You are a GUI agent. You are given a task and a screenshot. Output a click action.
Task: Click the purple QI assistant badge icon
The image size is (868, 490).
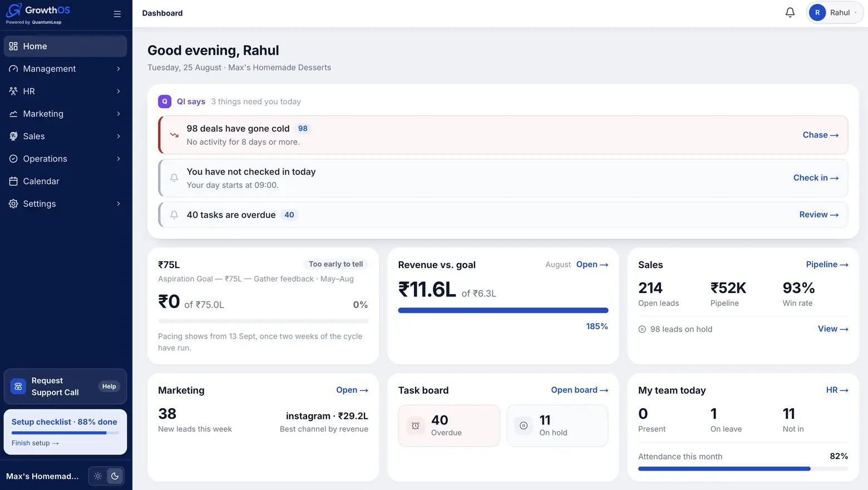pos(165,101)
